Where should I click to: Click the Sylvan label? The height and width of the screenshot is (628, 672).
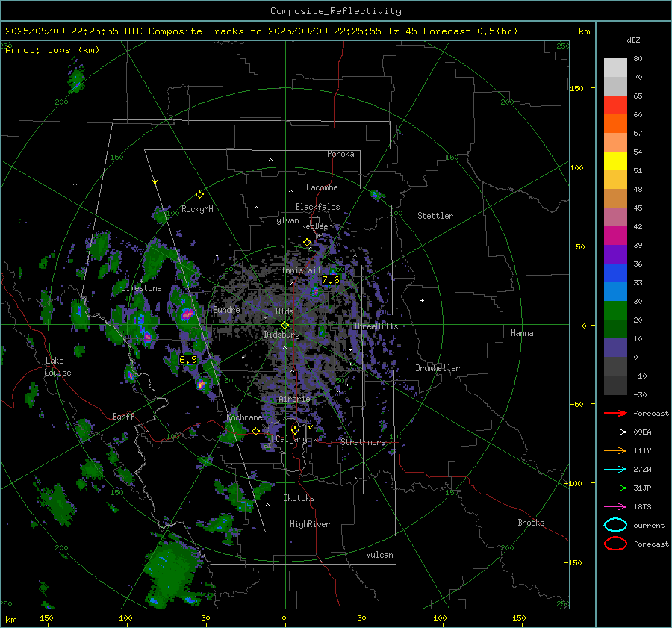click(285, 220)
